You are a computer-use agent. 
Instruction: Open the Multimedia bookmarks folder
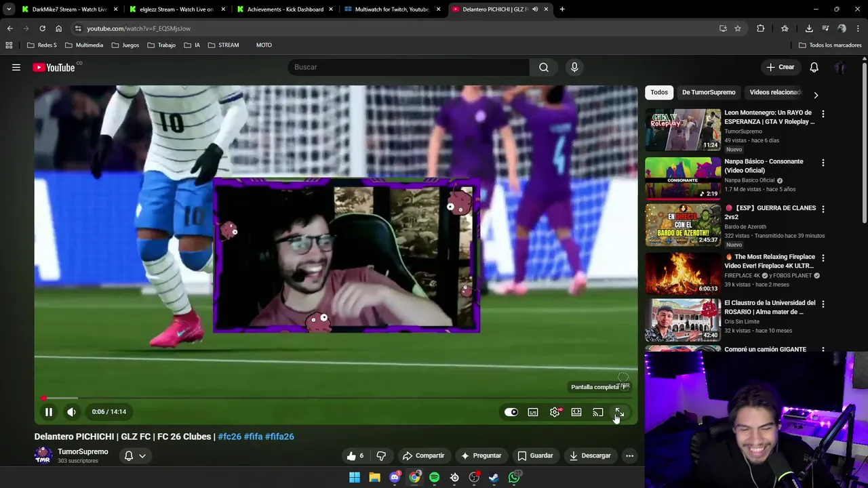84,45
